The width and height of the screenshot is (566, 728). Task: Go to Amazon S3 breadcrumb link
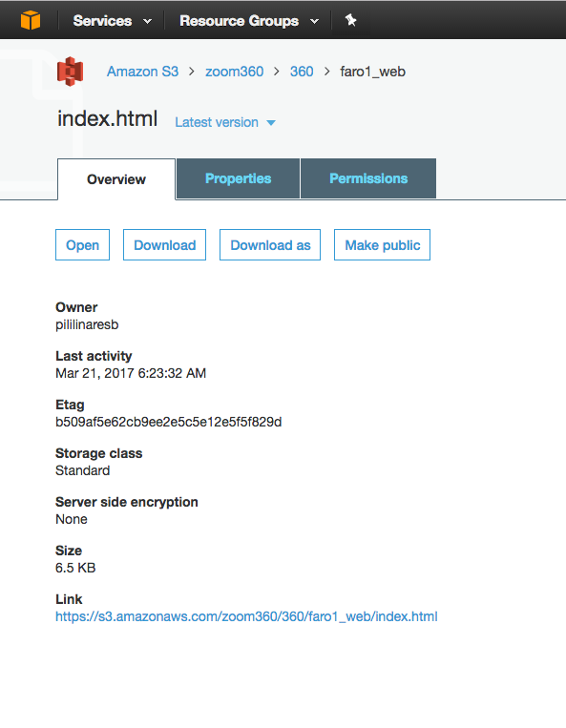tap(142, 72)
